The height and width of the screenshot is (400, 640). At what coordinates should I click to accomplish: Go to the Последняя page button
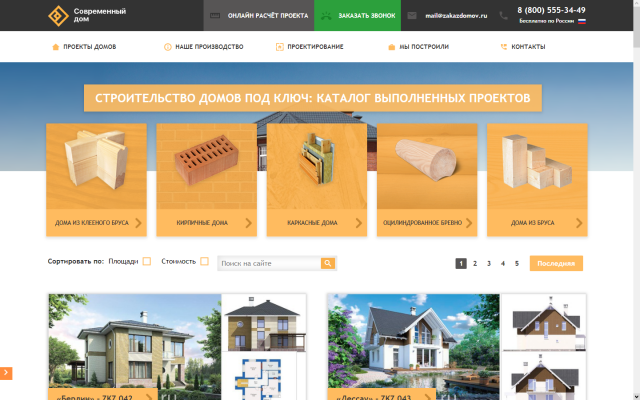pos(556,263)
